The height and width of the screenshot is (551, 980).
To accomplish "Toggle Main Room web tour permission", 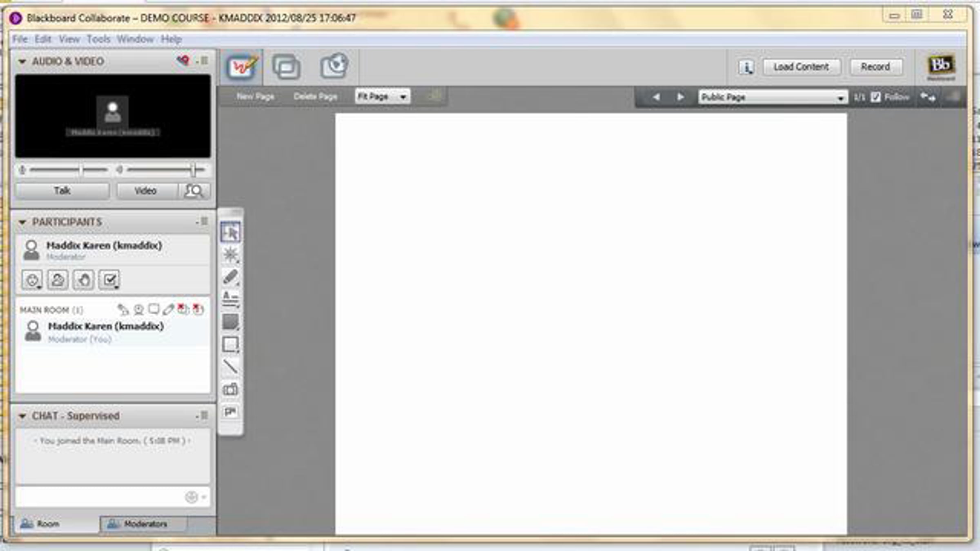I will [x=198, y=309].
